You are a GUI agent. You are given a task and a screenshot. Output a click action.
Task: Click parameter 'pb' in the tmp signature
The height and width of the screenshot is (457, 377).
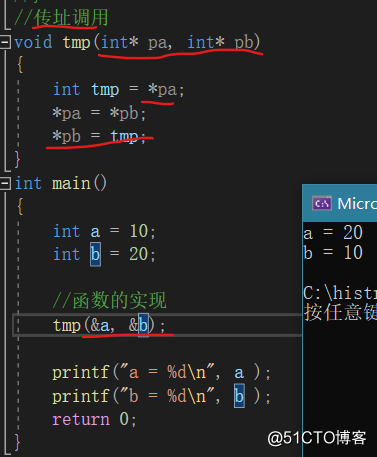coord(244,43)
